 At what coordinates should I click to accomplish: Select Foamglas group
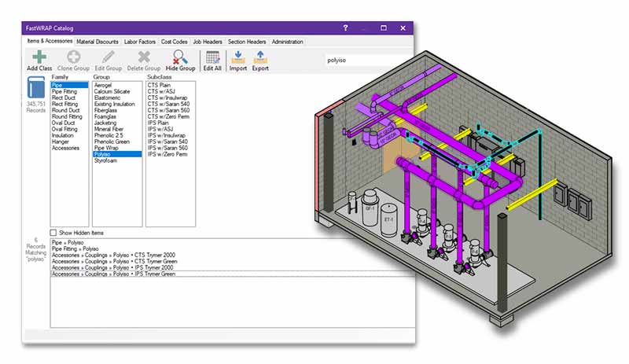[x=117, y=116]
